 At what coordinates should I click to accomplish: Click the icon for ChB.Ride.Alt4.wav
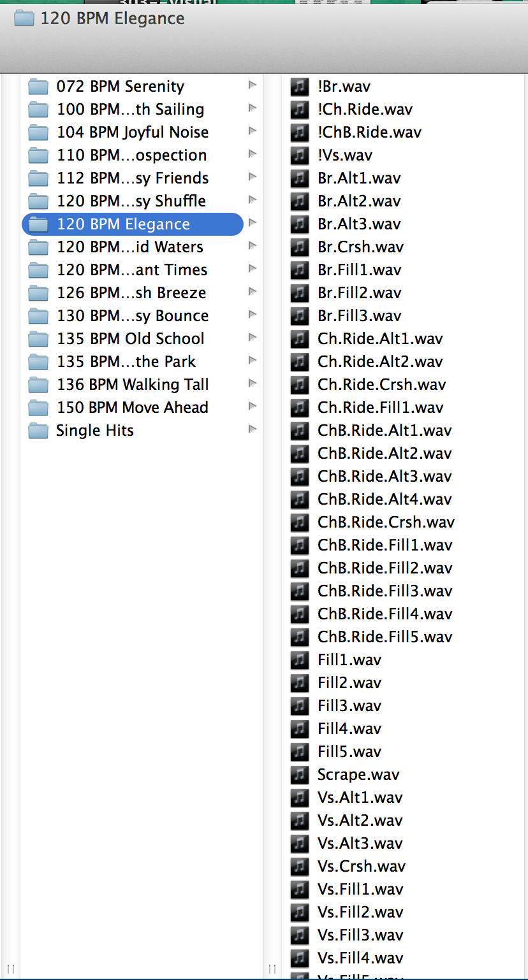299,500
